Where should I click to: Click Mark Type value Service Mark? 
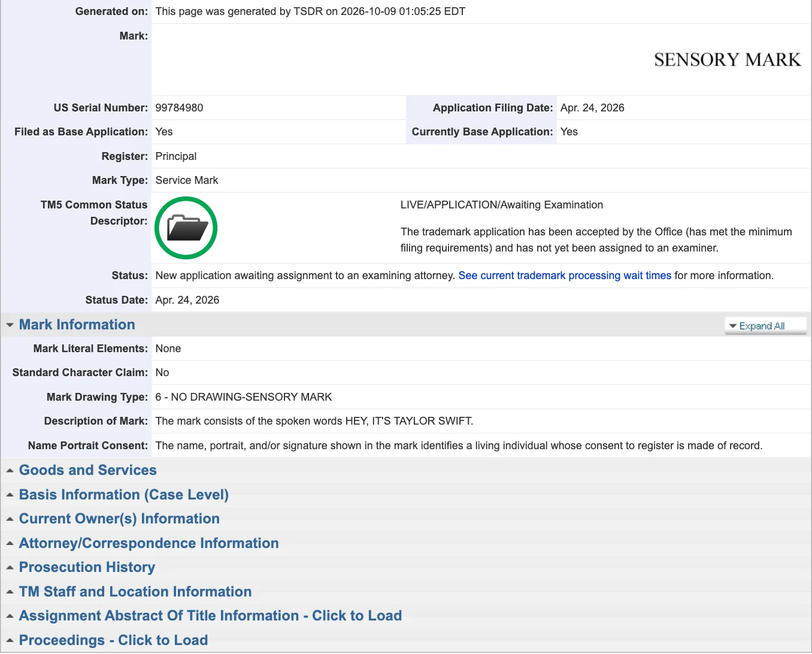click(187, 180)
